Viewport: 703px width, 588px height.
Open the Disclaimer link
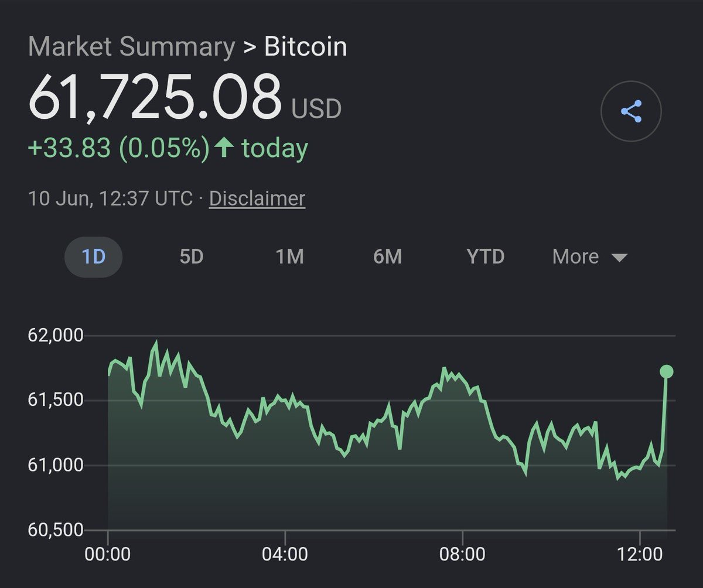click(257, 199)
